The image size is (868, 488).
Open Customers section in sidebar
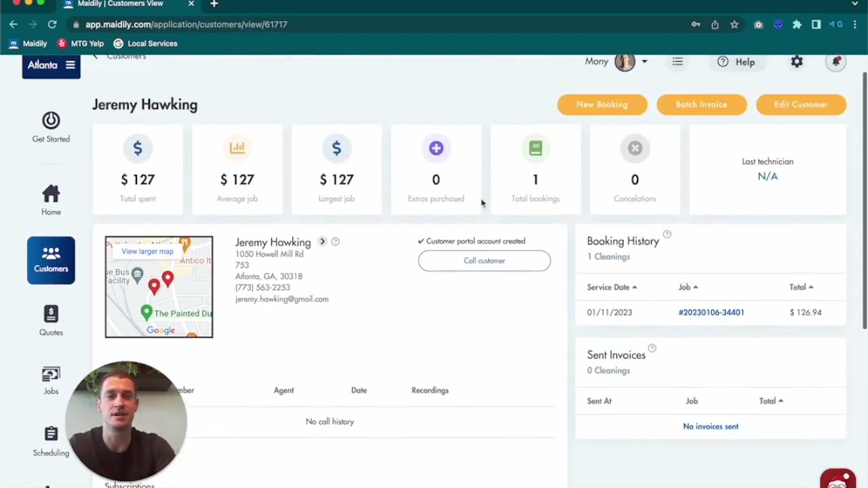(51, 260)
